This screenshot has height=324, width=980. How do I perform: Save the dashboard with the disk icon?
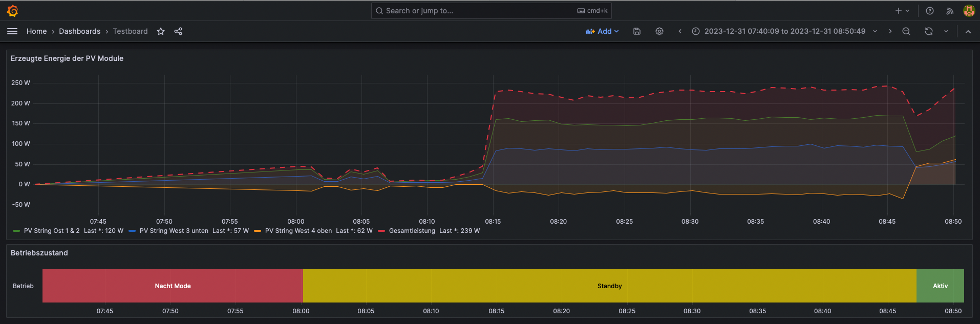click(x=637, y=31)
